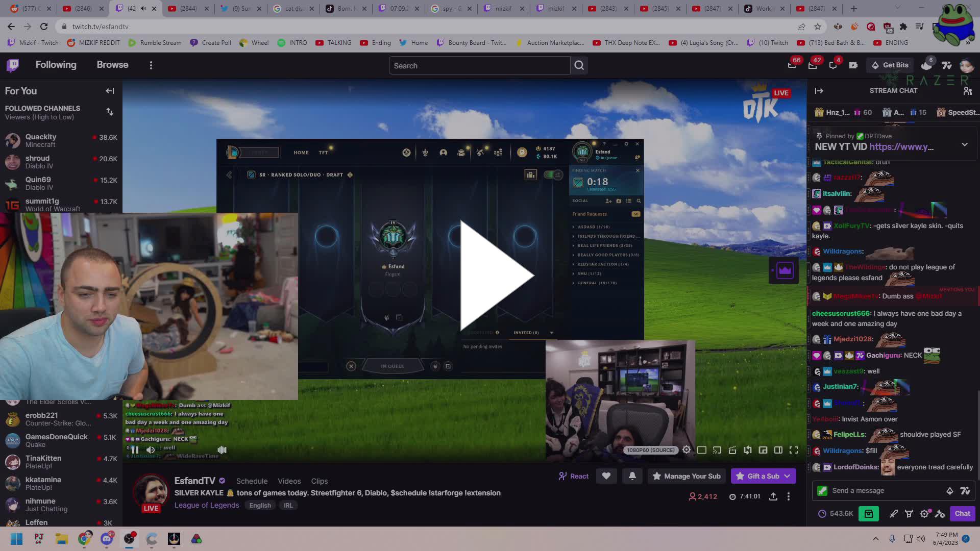Image resolution: width=980 pixels, height=551 pixels.
Task: Claim channel points with the treasure chest
Action: click(x=869, y=514)
